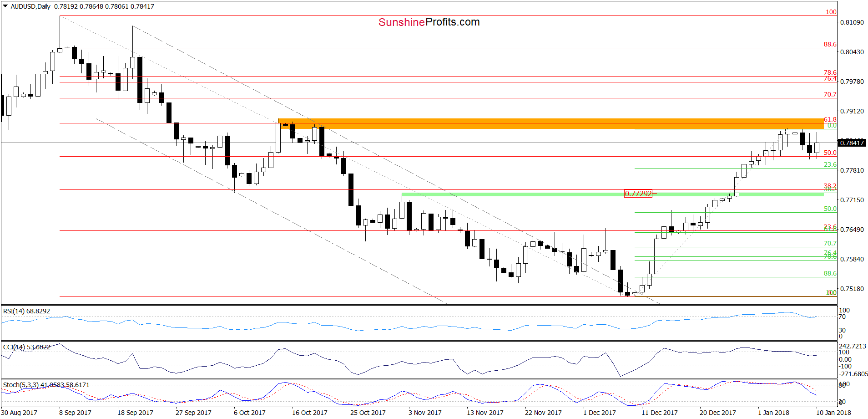The image size is (868, 419).
Task: Select the 20 Dec 2017 date label
Action: point(718,413)
